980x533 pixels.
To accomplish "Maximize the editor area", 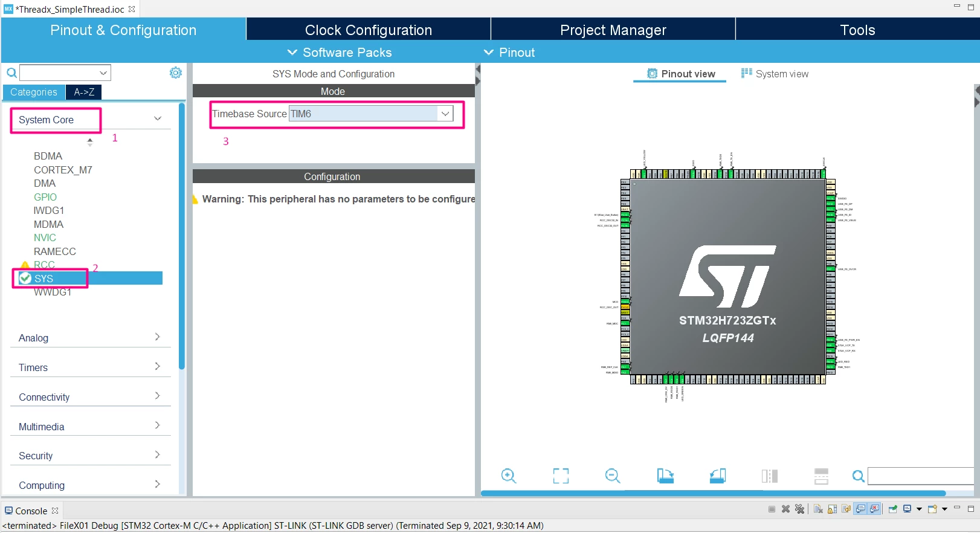I will pos(971,6).
